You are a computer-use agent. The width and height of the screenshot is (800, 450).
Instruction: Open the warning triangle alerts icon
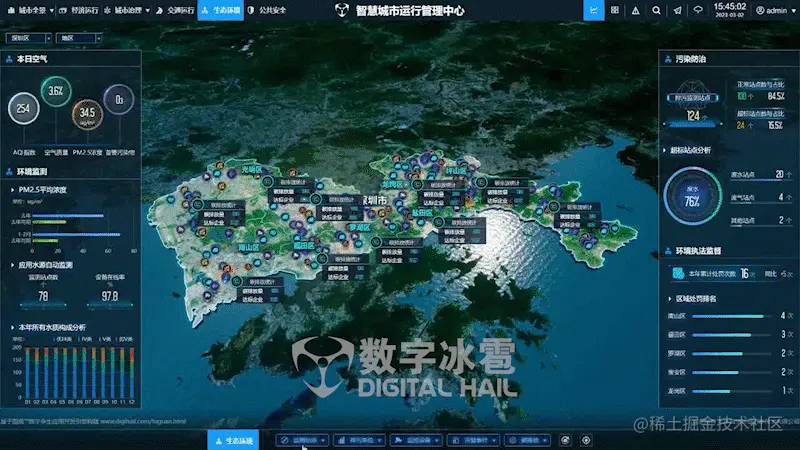click(x=636, y=10)
